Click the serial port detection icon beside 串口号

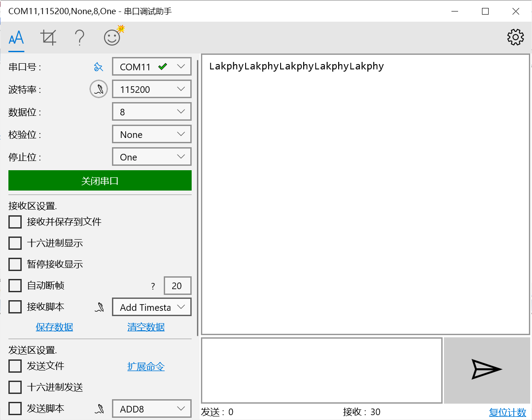tap(98, 66)
